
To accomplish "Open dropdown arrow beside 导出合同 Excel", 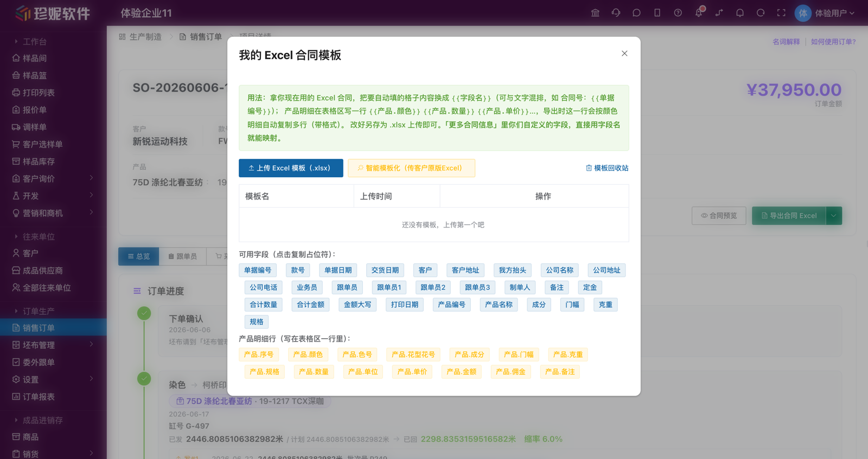I will coord(834,216).
